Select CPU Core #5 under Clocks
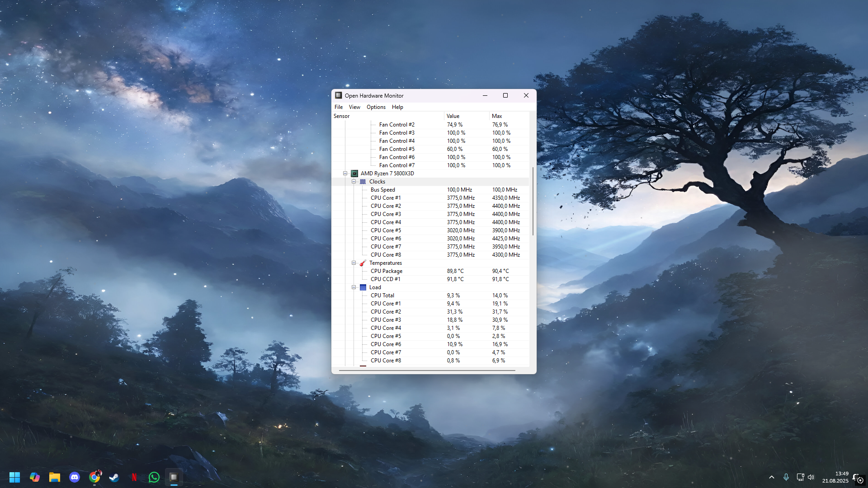Screen dimensions: 868x488 click(x=430, y=230)
